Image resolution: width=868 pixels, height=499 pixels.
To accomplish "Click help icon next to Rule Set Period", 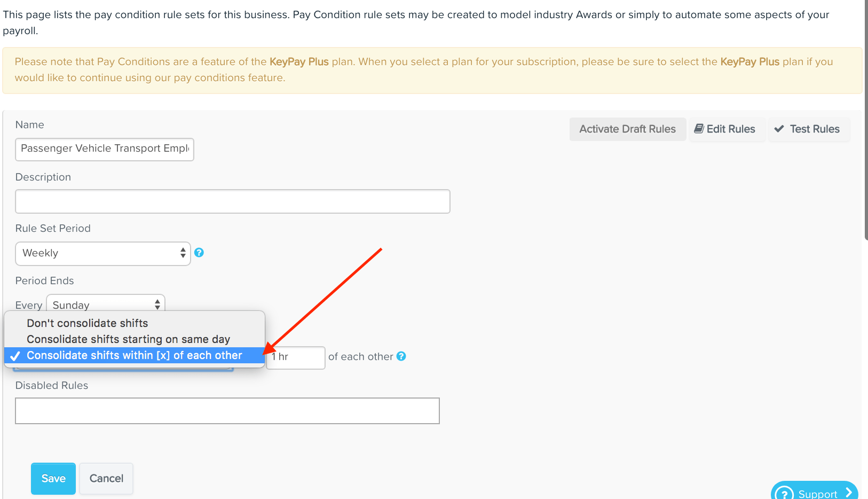I will [x=199, y=253].
